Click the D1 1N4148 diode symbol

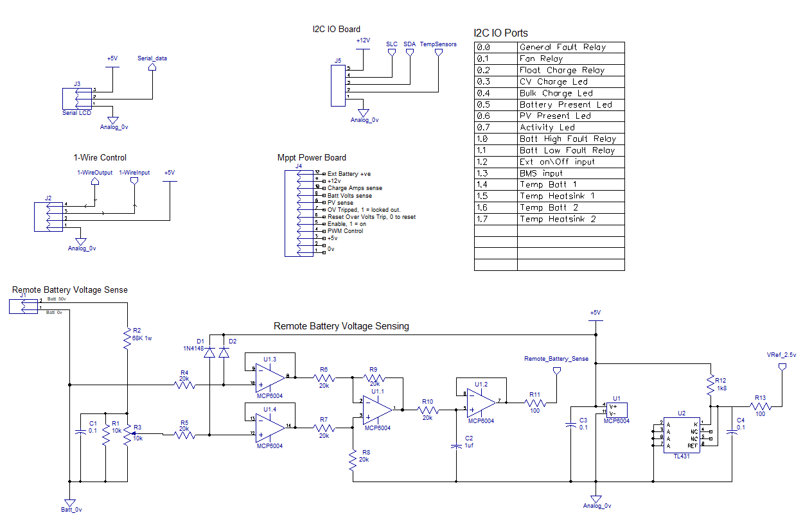(x=209, y=352)
